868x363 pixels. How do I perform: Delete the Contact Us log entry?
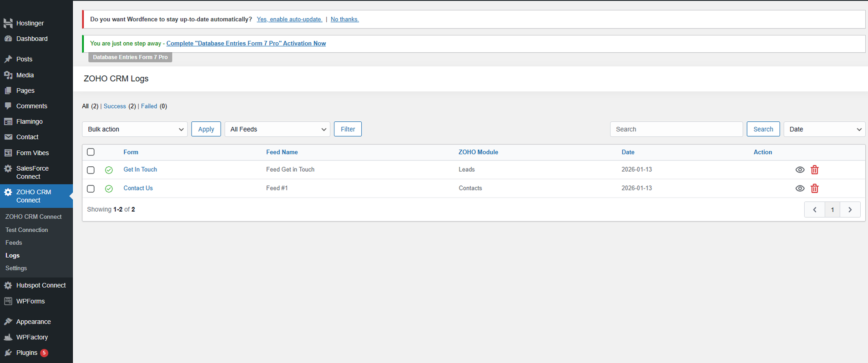coord(815,188)
